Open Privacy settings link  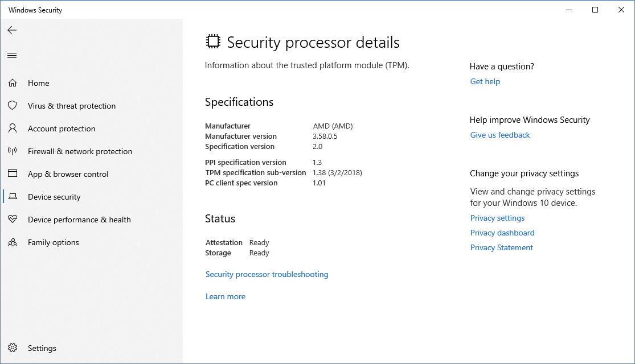(497, 218)
